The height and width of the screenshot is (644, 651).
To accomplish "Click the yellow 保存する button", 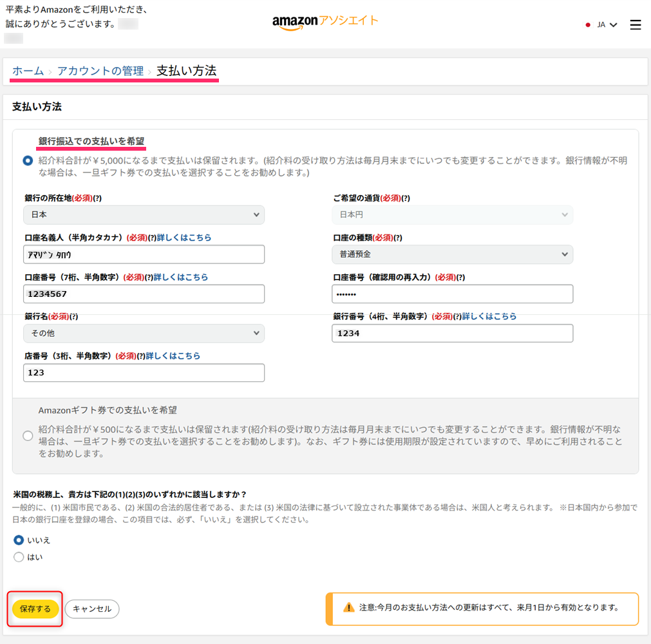I will [35, 609].
